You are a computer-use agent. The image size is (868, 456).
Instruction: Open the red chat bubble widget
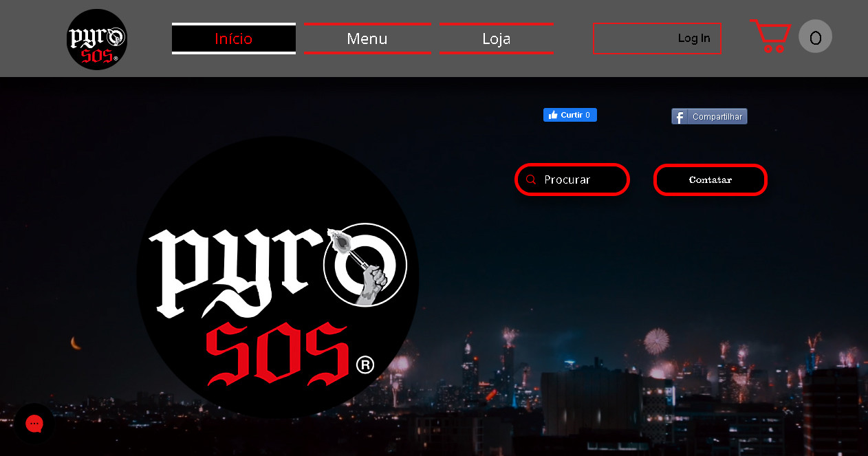coord(34,424)
